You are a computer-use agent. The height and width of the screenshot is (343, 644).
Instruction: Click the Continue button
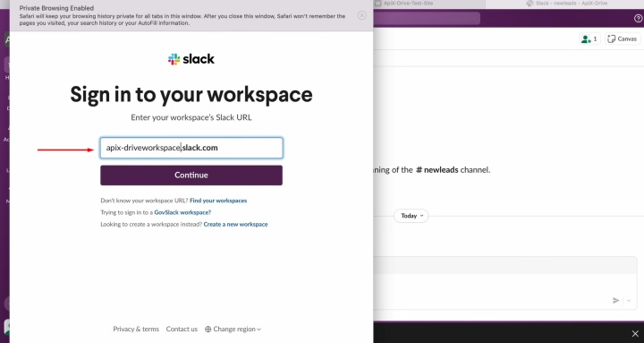pyautogui.click(x=191, y=176)
